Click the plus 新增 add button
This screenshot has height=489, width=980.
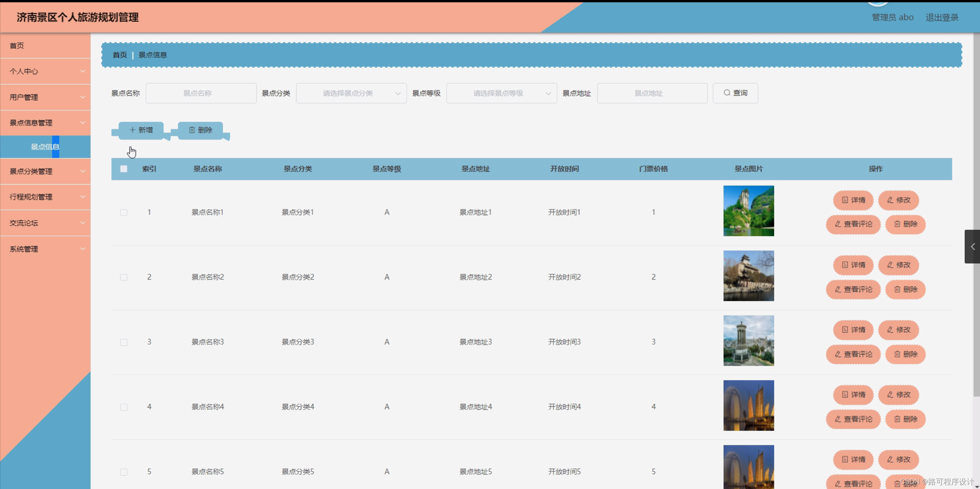click(x=141, y=130)
